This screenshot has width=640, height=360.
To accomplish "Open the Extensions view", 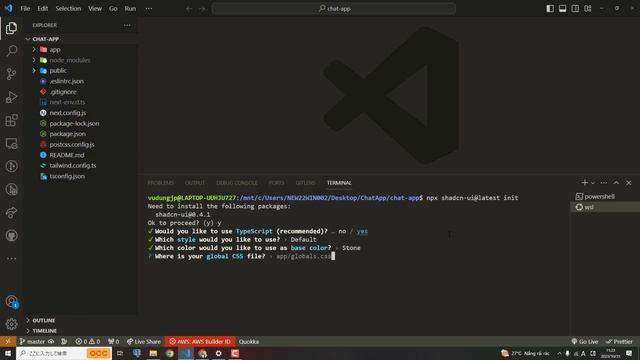I will [11, 120].
